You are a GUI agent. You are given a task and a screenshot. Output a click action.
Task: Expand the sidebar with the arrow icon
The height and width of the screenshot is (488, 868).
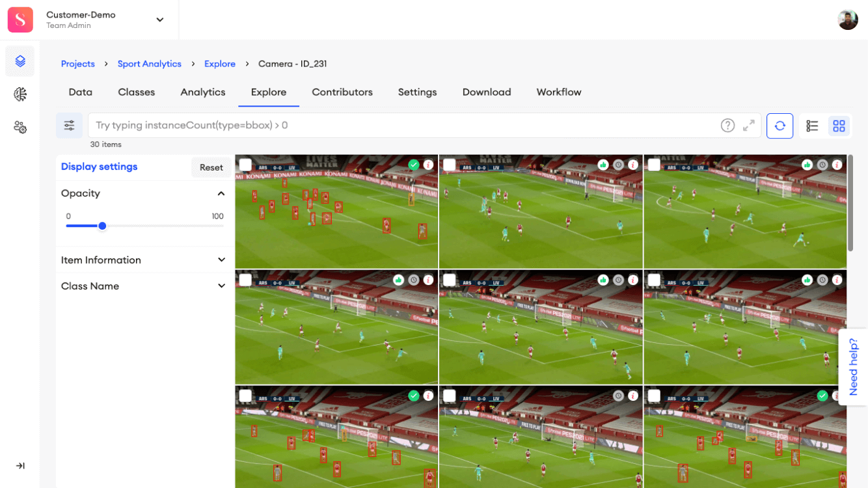[x=20, y=466]
